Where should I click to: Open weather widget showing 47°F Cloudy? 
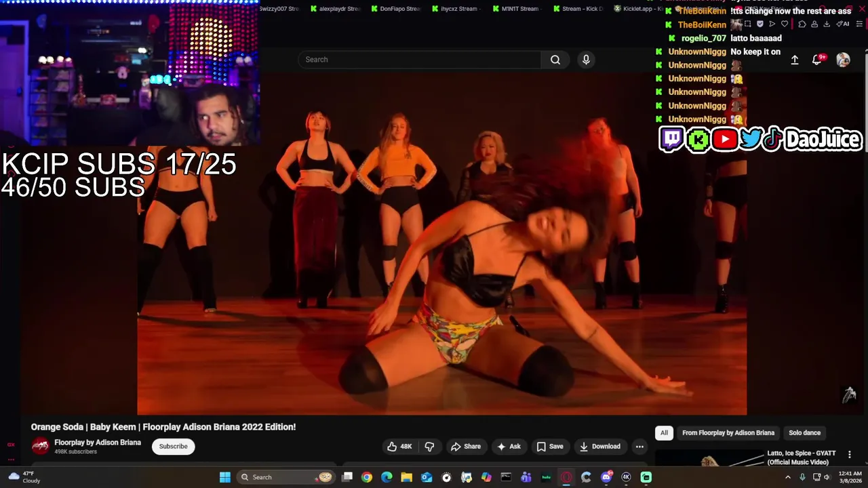(24, 477)
